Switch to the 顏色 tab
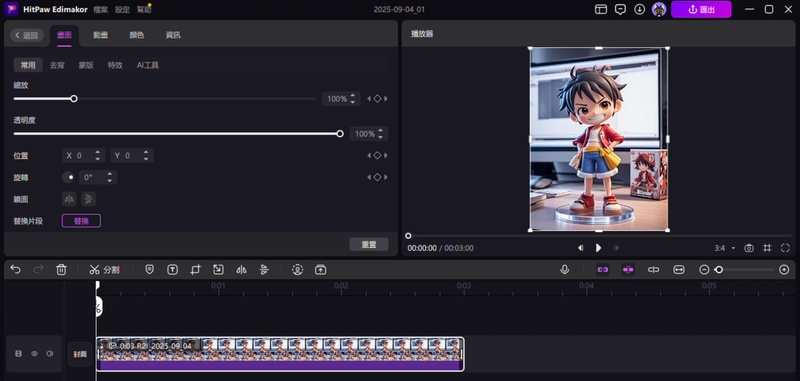The height and width of the screenshot is (381, 800). pos(137,35)
